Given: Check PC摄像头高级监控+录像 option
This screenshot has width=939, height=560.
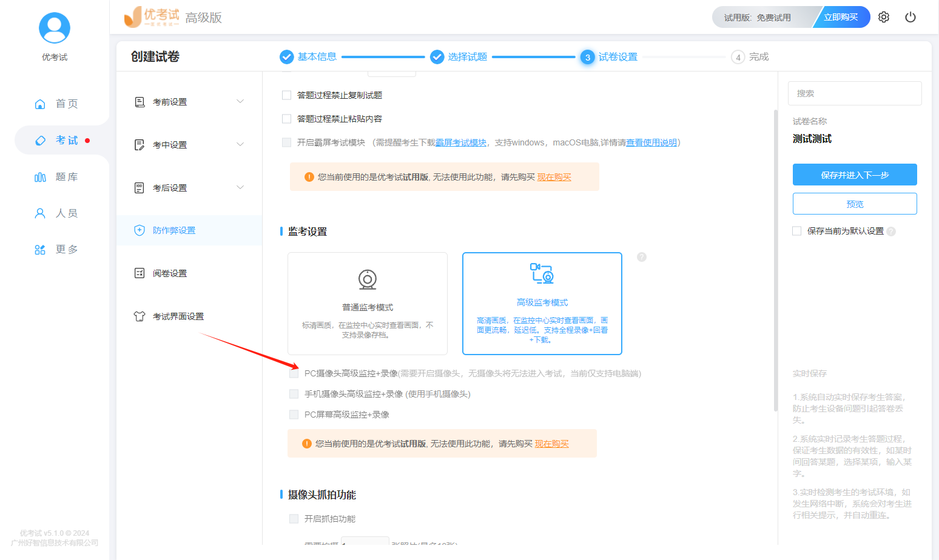Looking at the screenshot, I should click(x=294, y=373).
